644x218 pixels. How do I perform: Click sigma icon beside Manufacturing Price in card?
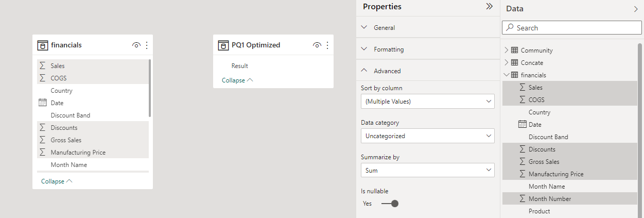click(42, 153)
